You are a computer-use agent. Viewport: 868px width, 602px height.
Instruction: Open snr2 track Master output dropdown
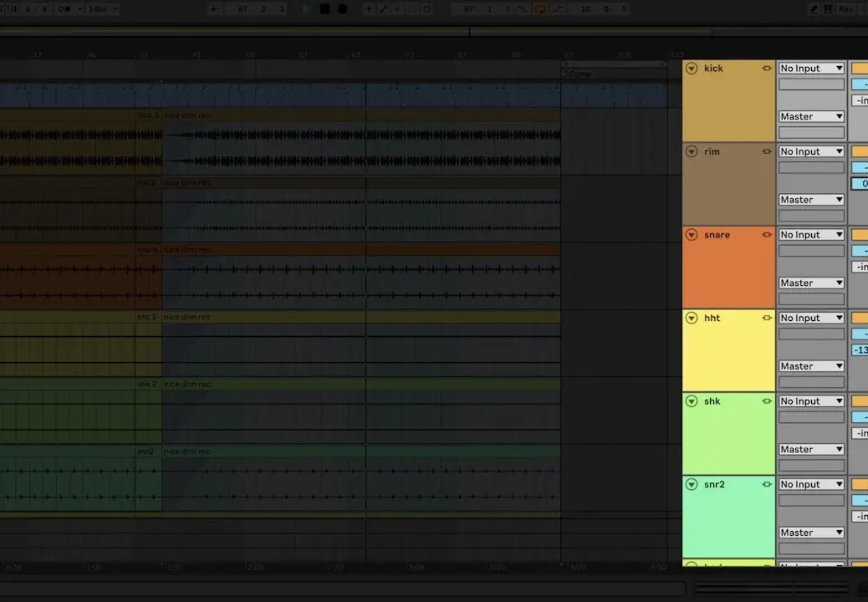pyautogui.click(x=811, y=533)
